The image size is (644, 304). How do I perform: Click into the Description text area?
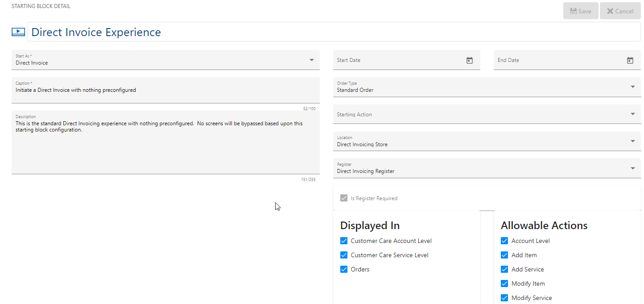(165, 142)
